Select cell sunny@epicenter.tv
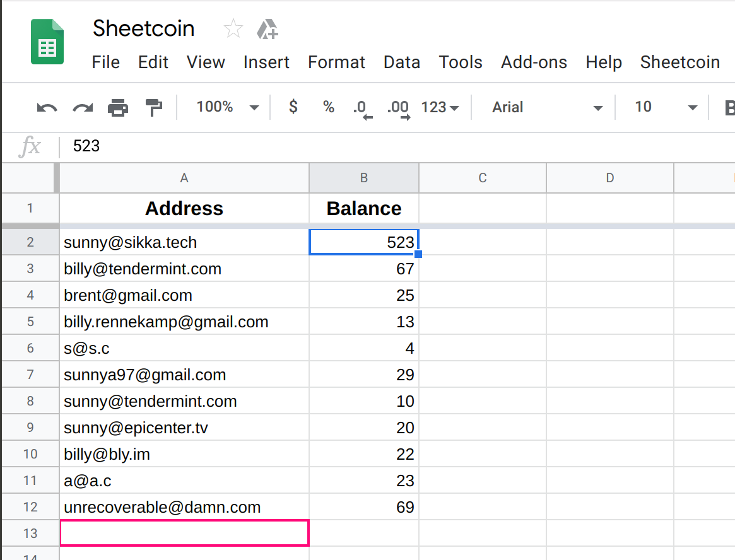Image resolution: width=735 pixels, height=560 pixels. pos(184,428)
